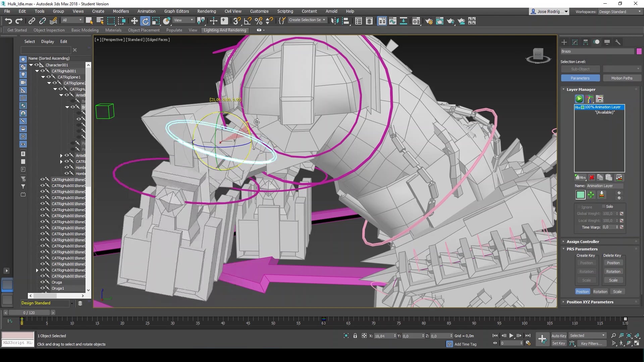Remove layer with red X icon

pyautogui.click(x=592, y=177)
